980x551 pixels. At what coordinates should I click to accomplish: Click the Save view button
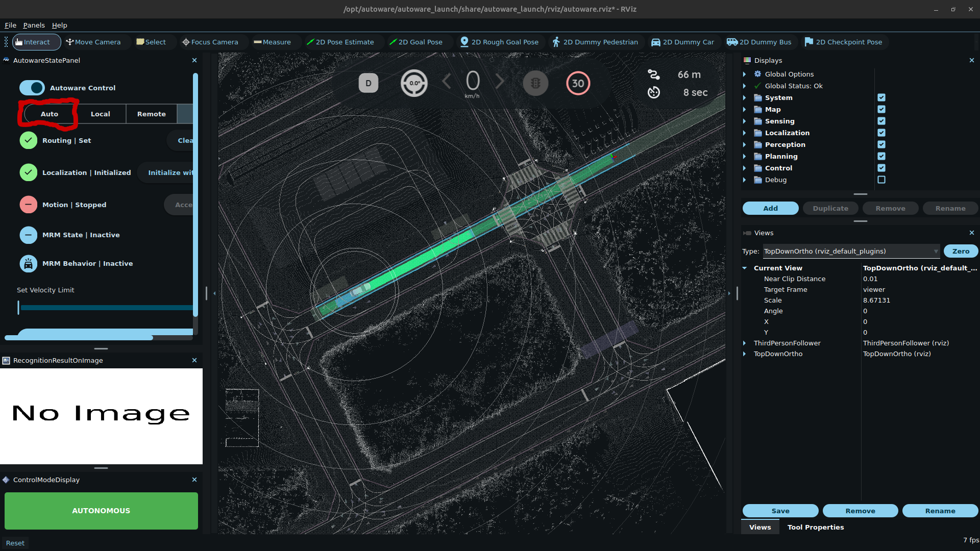click(x=780, y=511)
